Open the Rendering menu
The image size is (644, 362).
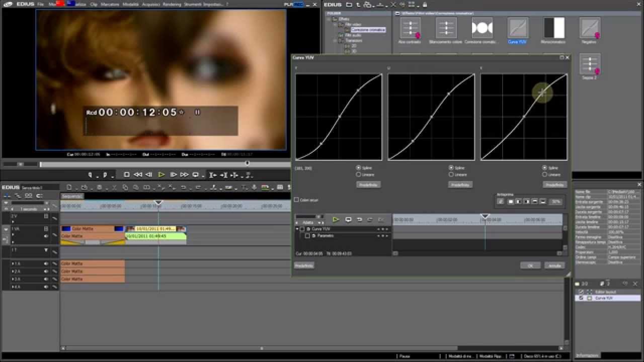(x=172, y=4)
